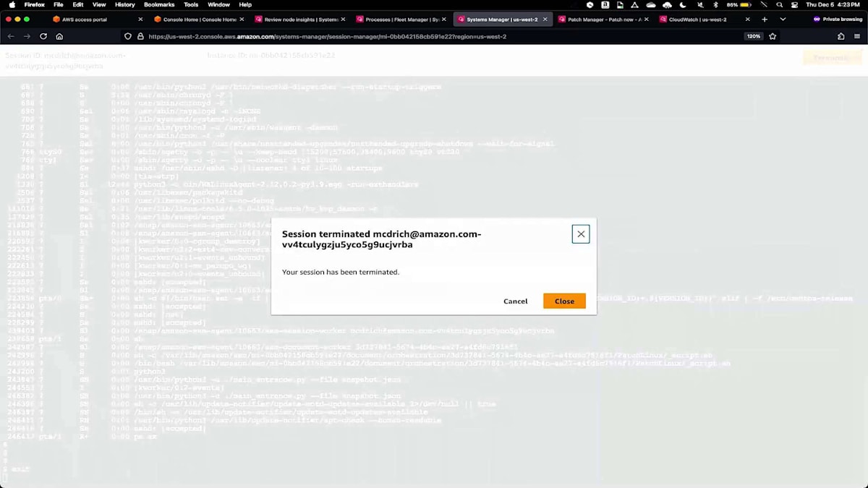Close the CloudWatch tab
This screenshot has width=868, height=488.
click(x=747, y=20)
